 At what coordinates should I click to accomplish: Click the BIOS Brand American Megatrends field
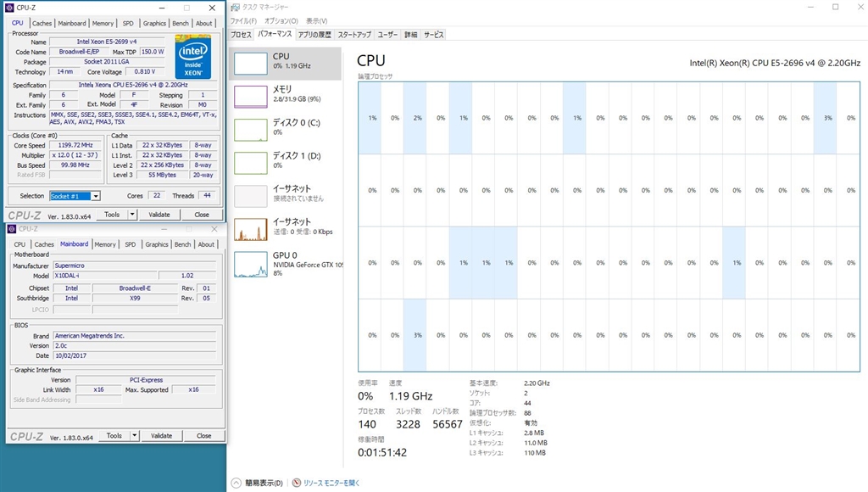135,336
